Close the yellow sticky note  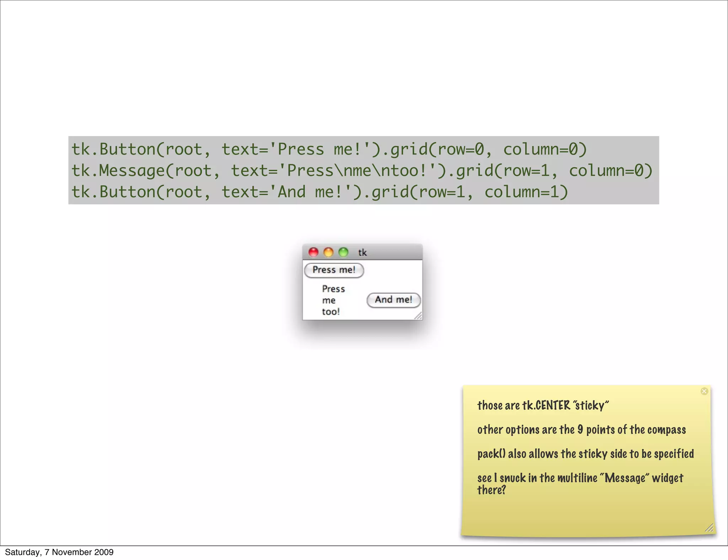pyautogui.click(x=704, y=391)
